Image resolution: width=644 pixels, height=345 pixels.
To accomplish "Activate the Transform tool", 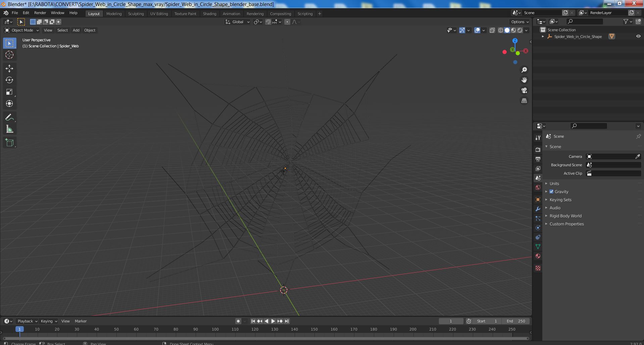I will [9, 104].
